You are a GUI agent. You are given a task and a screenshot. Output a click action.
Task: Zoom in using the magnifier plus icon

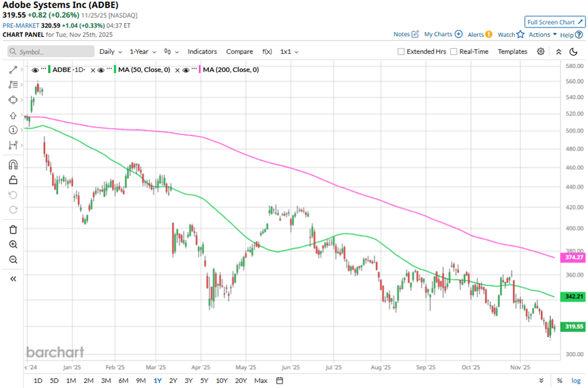tap(13, 245)
